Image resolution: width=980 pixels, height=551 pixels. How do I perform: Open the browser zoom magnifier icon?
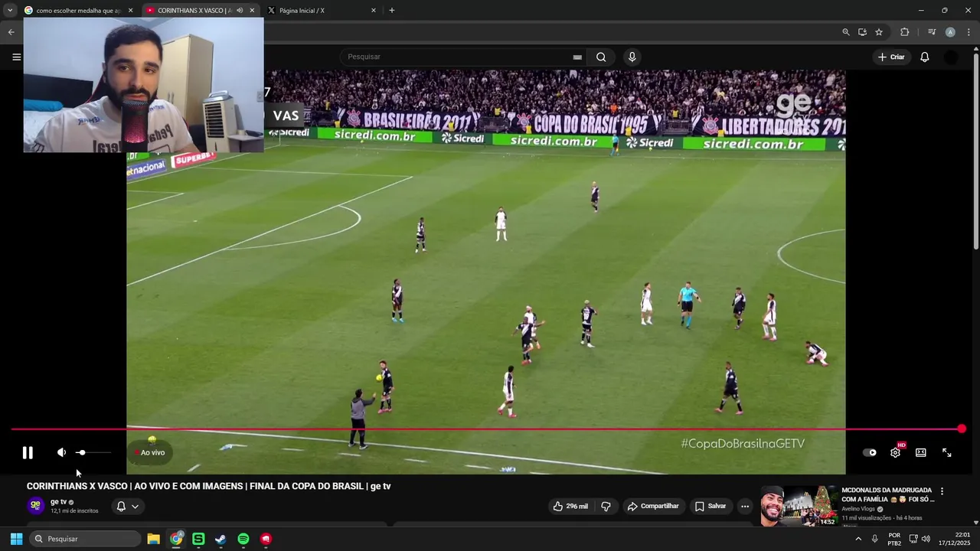pyautogui.click(x=845, y=32)
